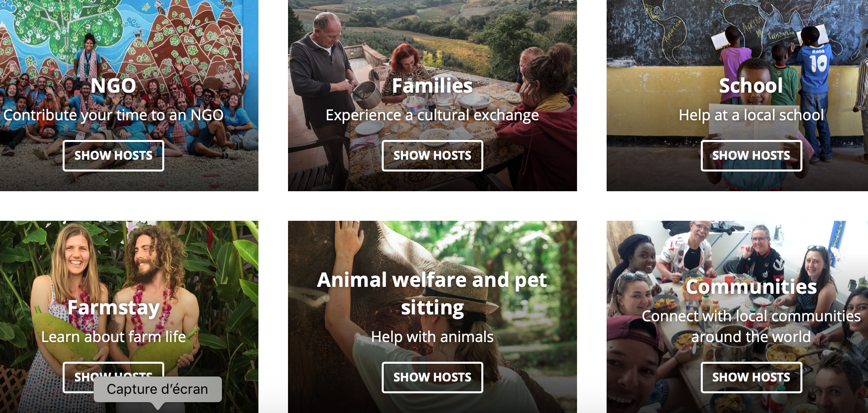The width and height of the screenshot is (868, 413).
Task: Click 'Contribute your time to an NGO' text
Action: point(113,115)
